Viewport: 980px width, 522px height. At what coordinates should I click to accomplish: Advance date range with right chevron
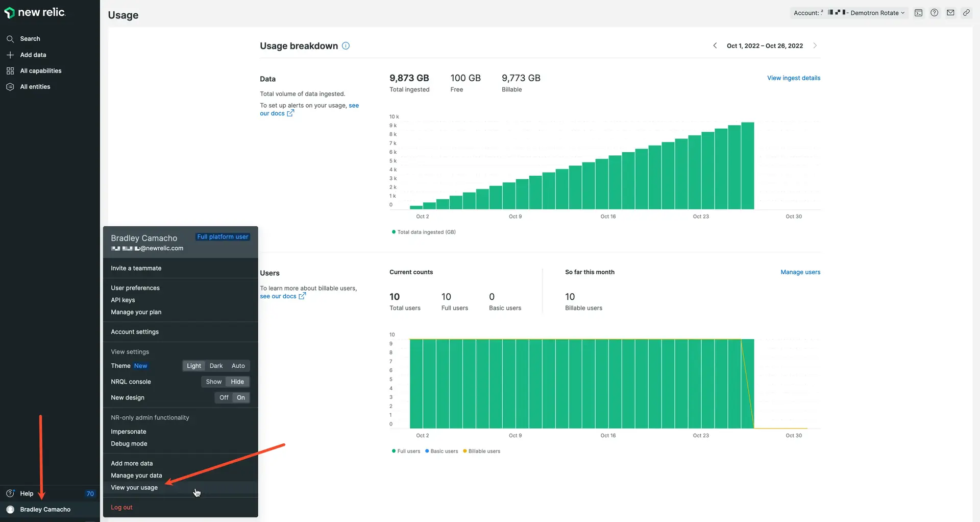[x=815, y=46]
